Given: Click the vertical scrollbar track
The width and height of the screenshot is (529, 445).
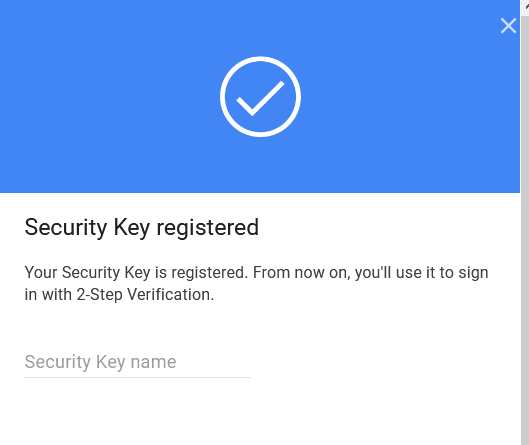Looking at the screenshot, I should tap(525, 229).
